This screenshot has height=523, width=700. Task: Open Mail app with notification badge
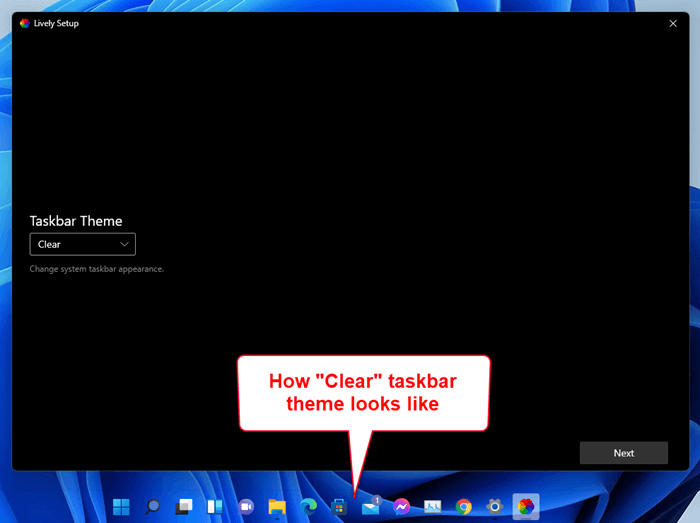point(371,506)
